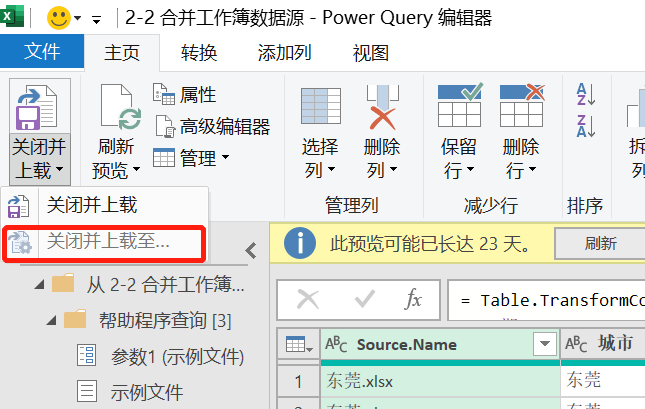Select row number 1 header

click(x=299, y=381)
